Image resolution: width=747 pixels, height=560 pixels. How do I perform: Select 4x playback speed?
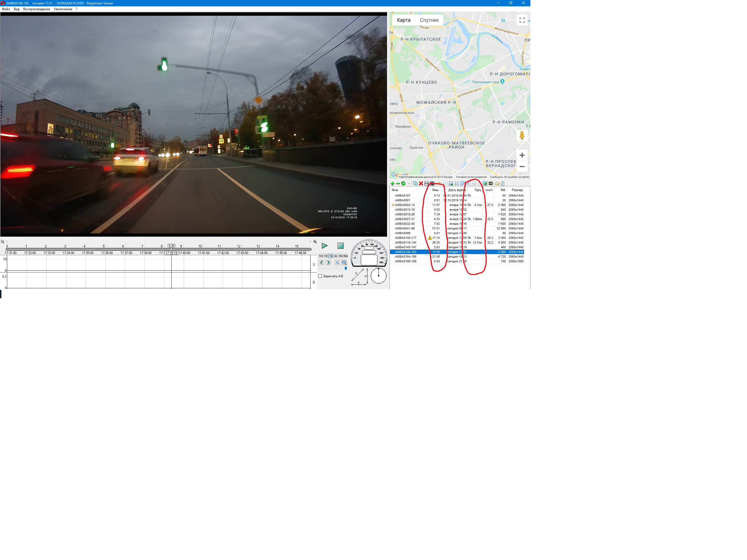click(x=336, y=256)
